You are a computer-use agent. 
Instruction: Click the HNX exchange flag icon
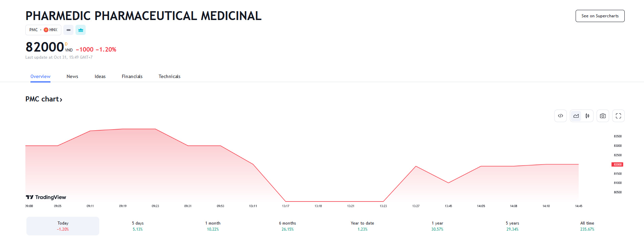click(46, 30)
